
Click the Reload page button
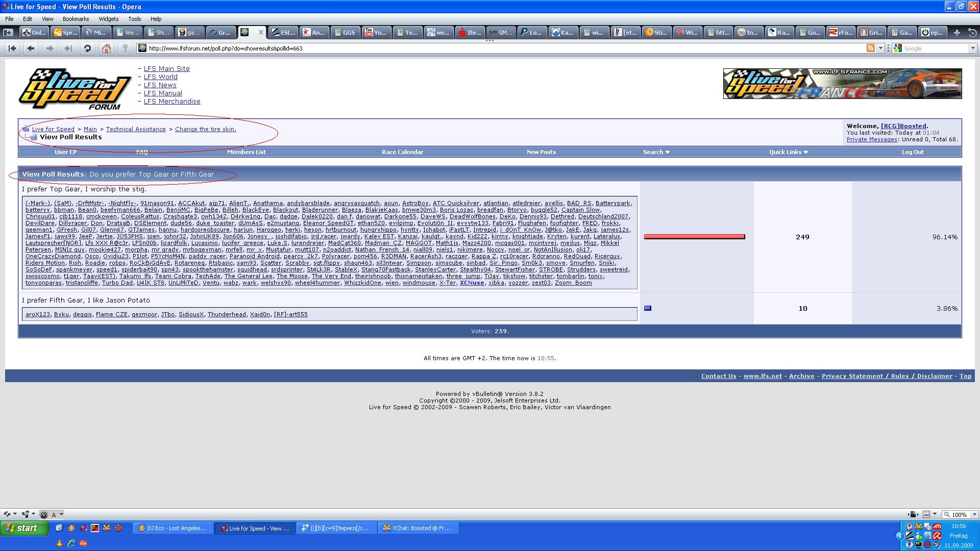click(87, 48)
